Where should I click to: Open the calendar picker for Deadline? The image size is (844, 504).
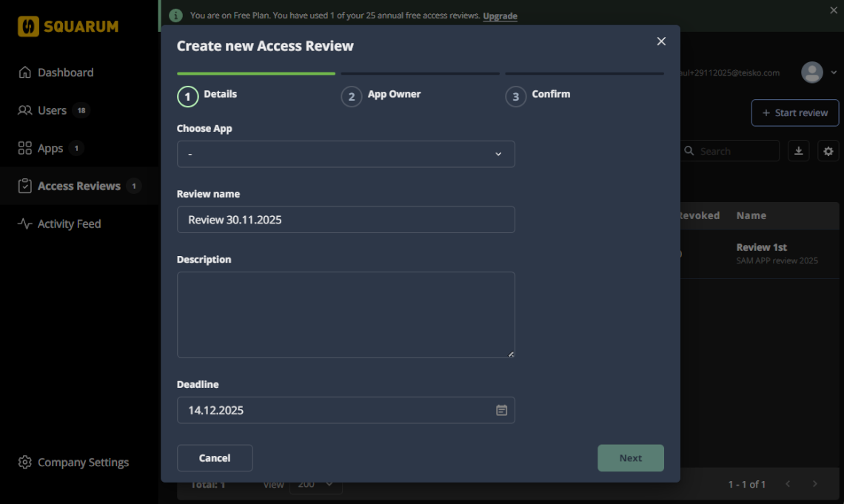tap(502, 409)
